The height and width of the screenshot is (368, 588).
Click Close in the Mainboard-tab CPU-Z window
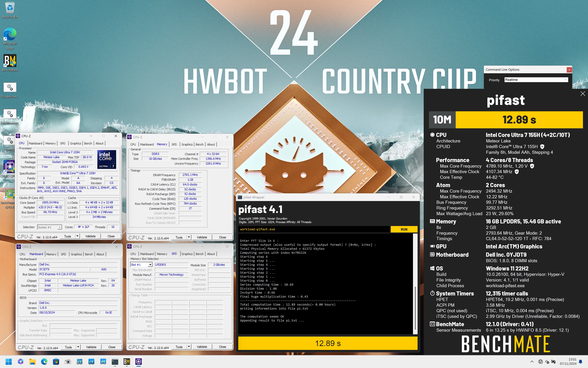112,347
